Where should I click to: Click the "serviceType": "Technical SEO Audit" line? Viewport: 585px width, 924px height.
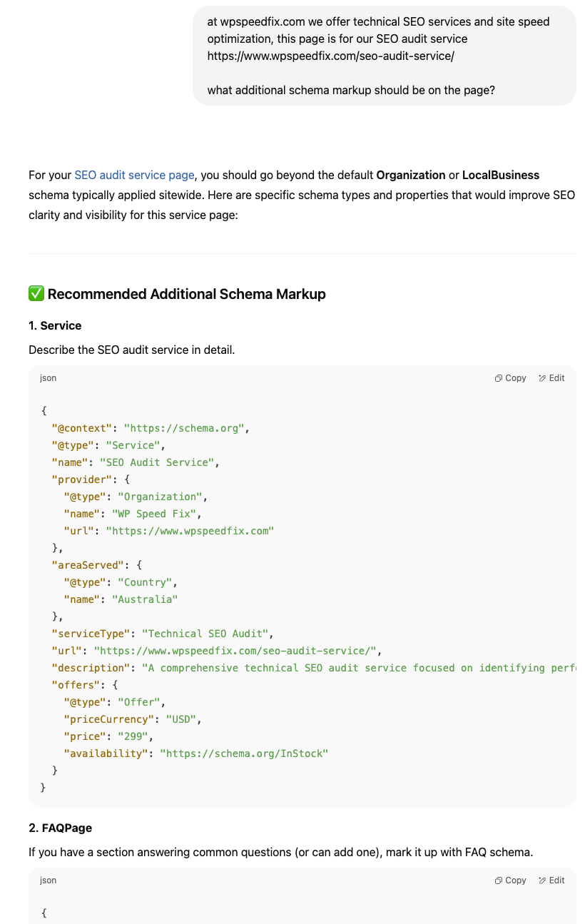163,634
